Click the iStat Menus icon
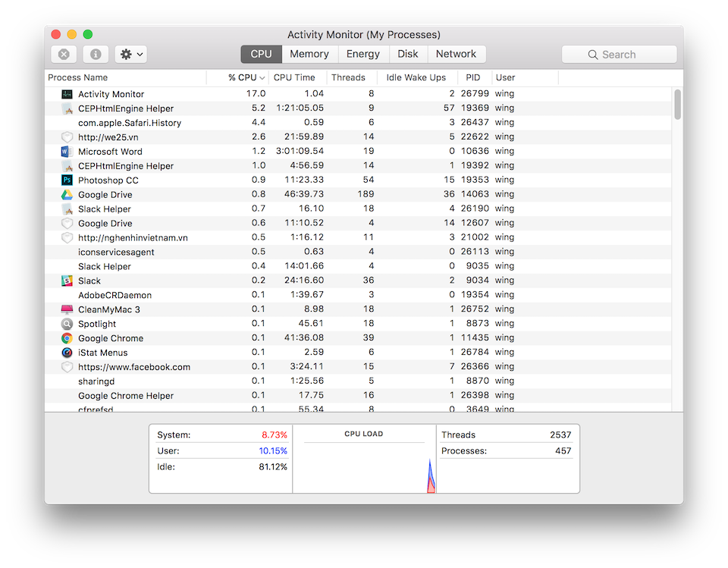728x568 pixels. (x=67, y=353)
